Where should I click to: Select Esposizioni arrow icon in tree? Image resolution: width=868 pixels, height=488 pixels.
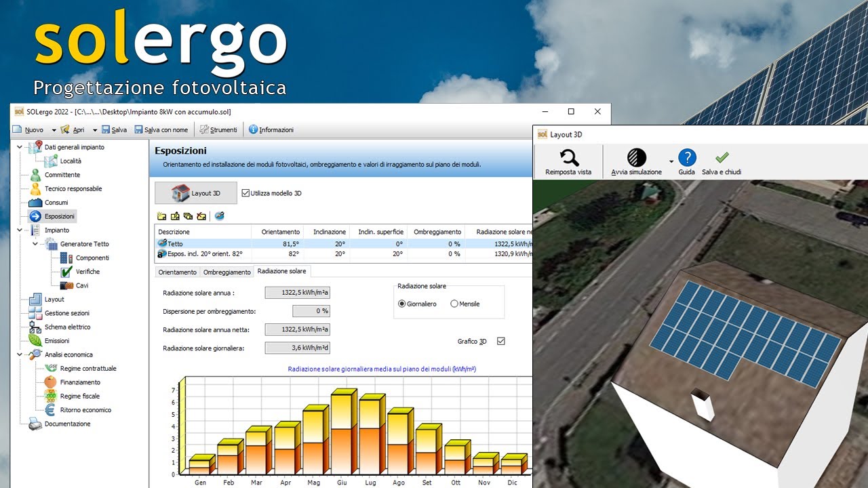(35, 216)
